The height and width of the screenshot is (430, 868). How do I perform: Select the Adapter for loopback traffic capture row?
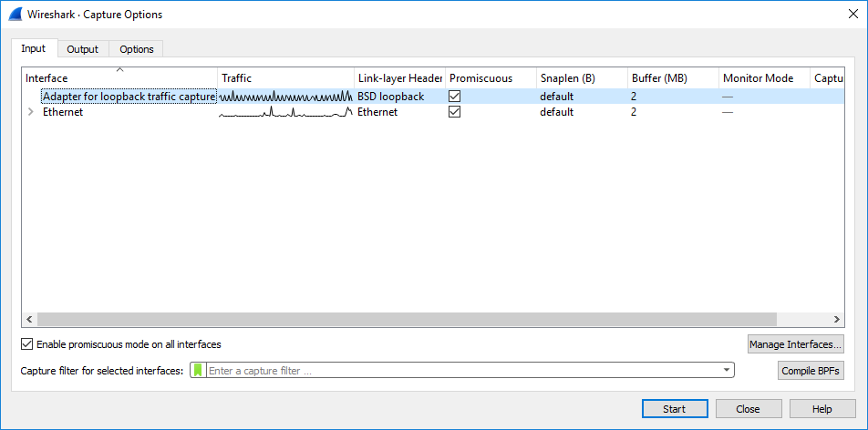[129, 97]
